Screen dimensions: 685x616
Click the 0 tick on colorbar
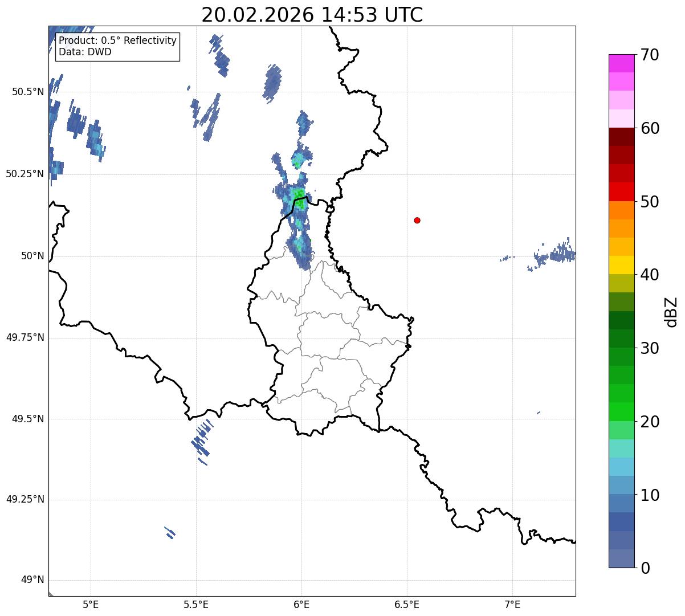645,568
